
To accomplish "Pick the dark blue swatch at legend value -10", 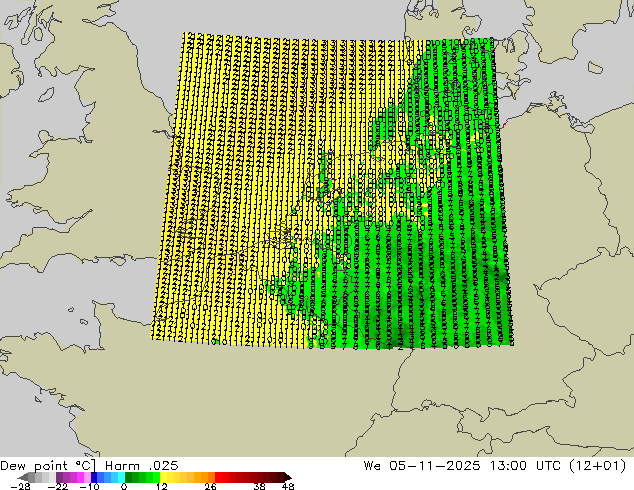I will 94,477.
